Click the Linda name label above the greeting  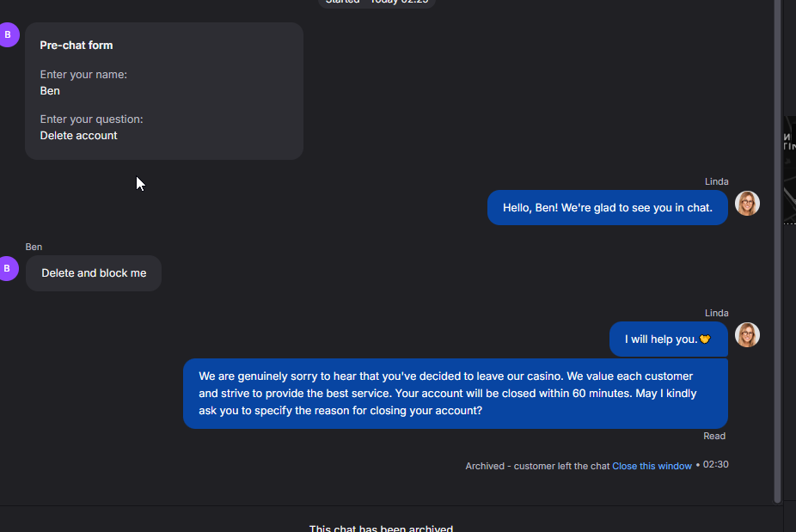[x=716, y=181]
